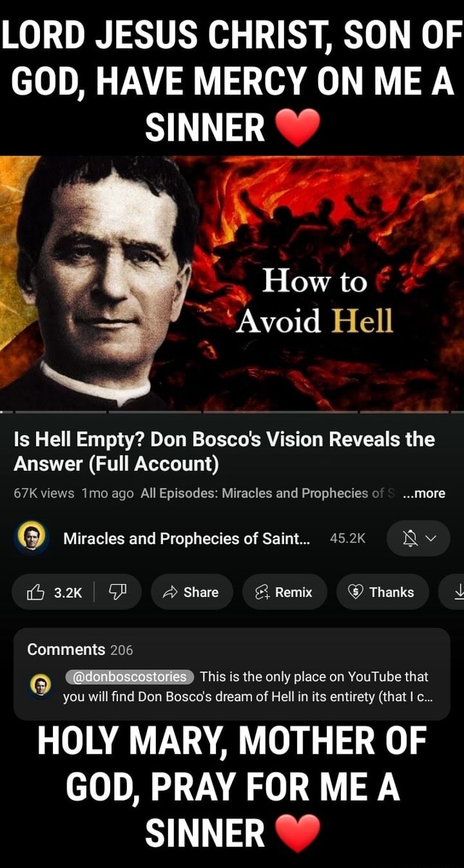Open Miracles and Prophecies of Saint channel
This screenshot has width=464, height=868.
[186, 538]
